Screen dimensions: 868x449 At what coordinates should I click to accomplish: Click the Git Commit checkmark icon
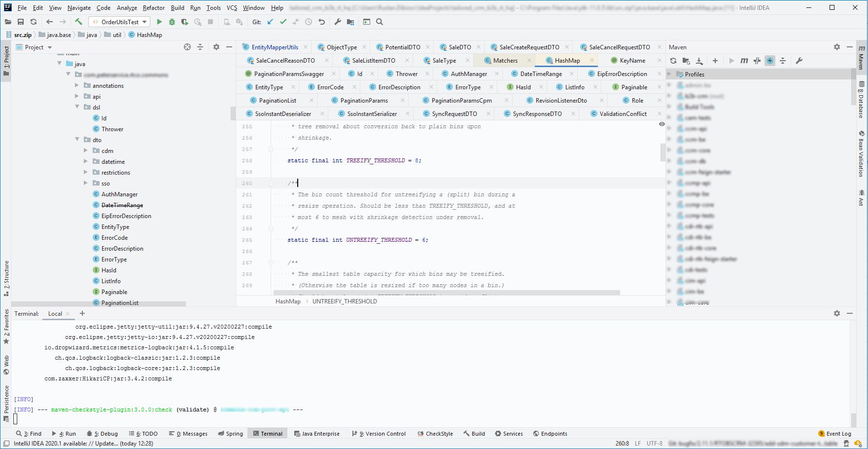pos(283,22)
